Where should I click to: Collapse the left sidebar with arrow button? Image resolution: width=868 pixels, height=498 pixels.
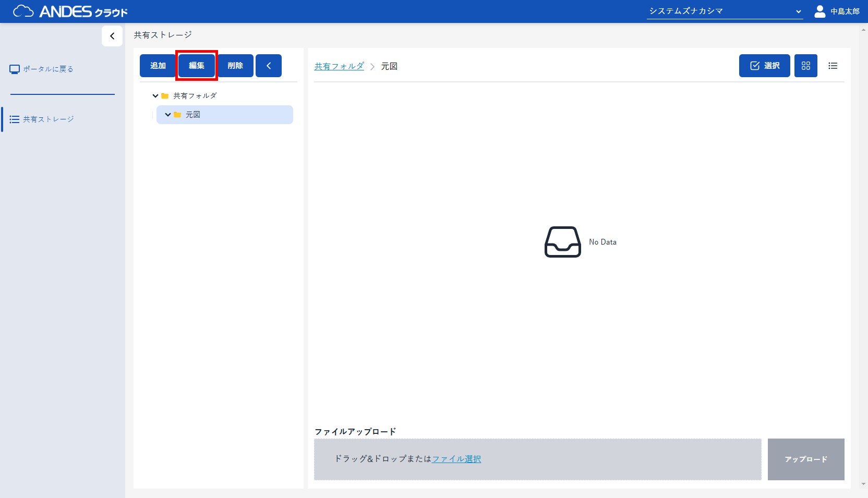click(x=112, y=36)
